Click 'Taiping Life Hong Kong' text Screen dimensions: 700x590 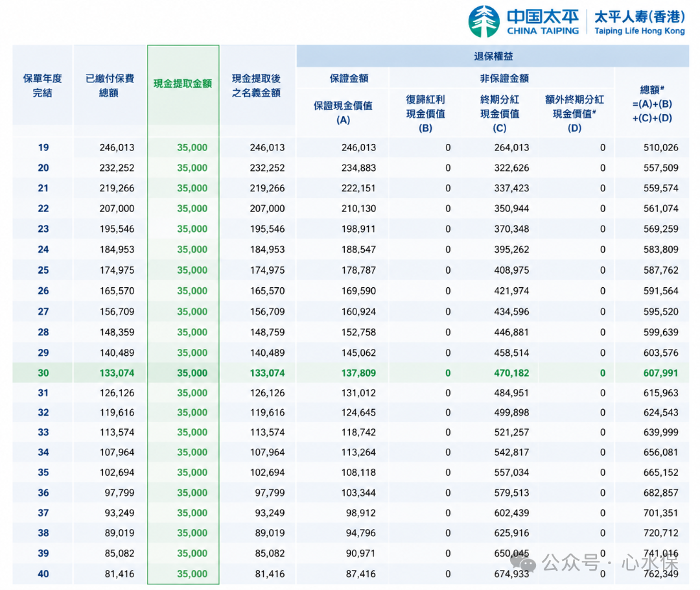click(x=639, y=31)
